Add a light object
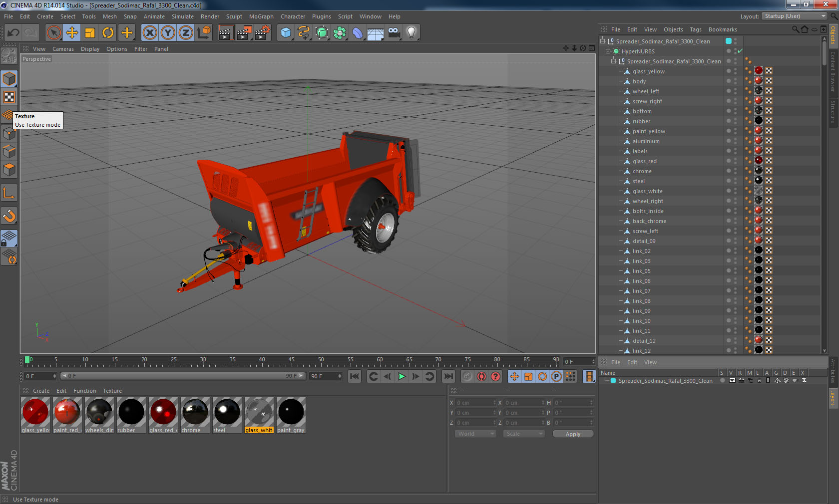Image resolution: width=839 pixels, height=504 pixels. (412, 33)
